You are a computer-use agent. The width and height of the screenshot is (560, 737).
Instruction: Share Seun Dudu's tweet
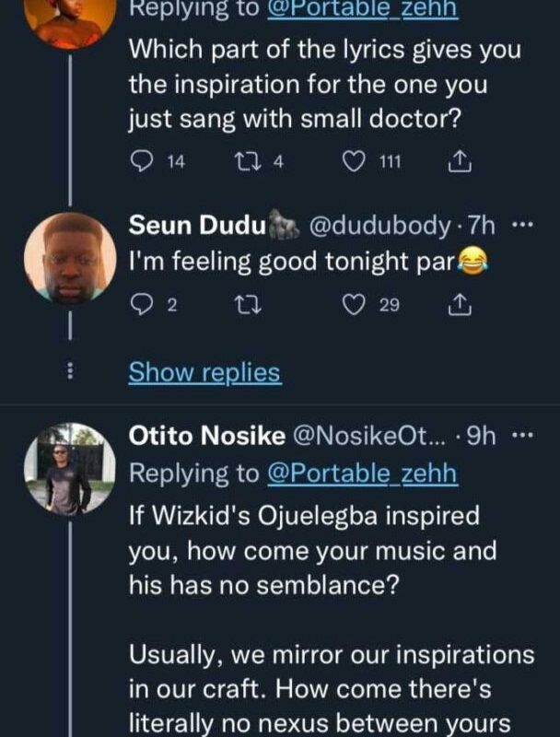(x=459, y=306)
